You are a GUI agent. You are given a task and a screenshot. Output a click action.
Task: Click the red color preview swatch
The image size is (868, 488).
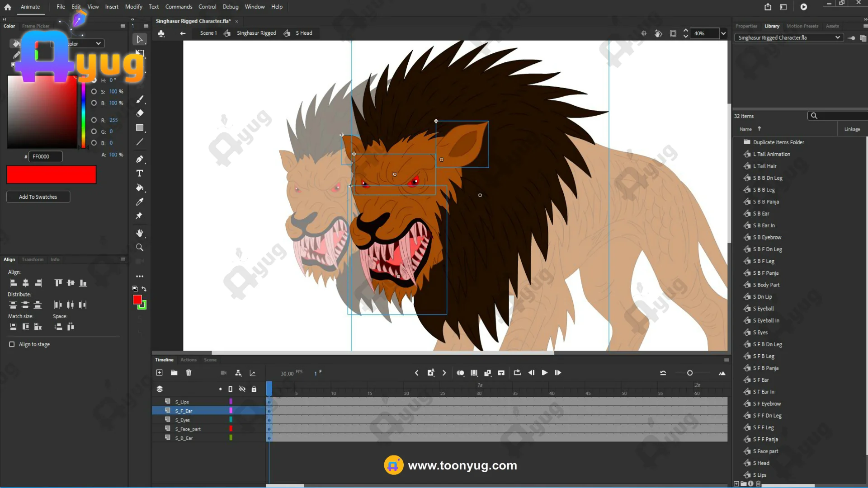coord(52,175)
